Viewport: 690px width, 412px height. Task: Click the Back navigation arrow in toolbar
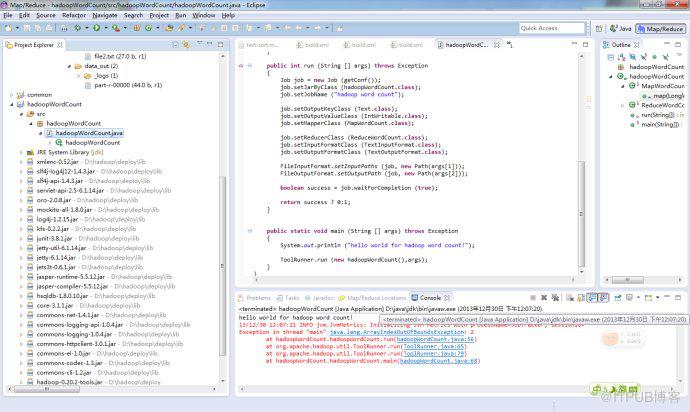tap(298, 28)
